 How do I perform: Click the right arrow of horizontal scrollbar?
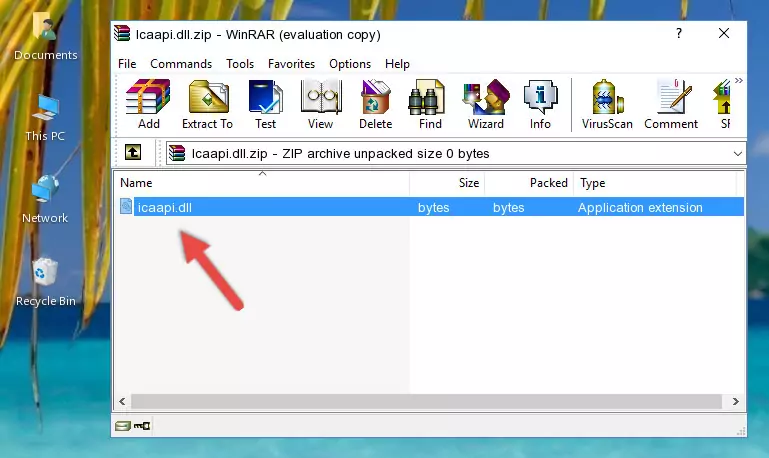pos(735,401)
